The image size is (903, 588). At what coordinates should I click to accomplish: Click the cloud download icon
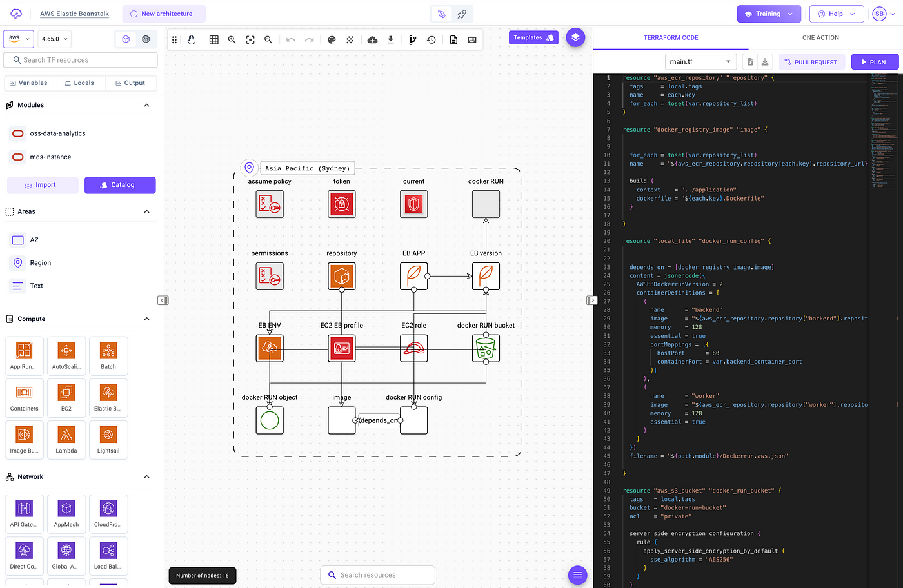(372, 40)
